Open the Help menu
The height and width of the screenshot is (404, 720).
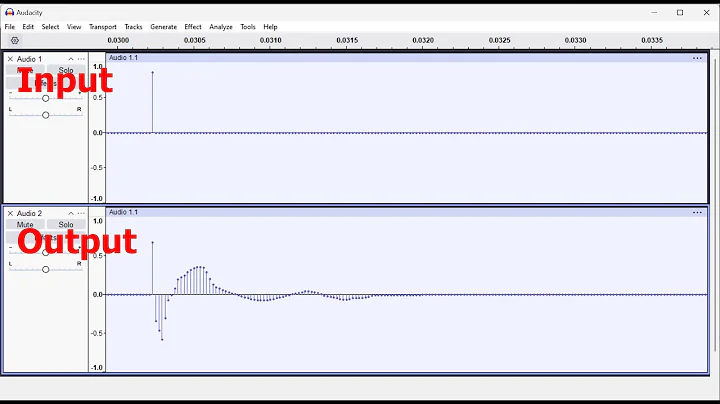click(270, 27)
